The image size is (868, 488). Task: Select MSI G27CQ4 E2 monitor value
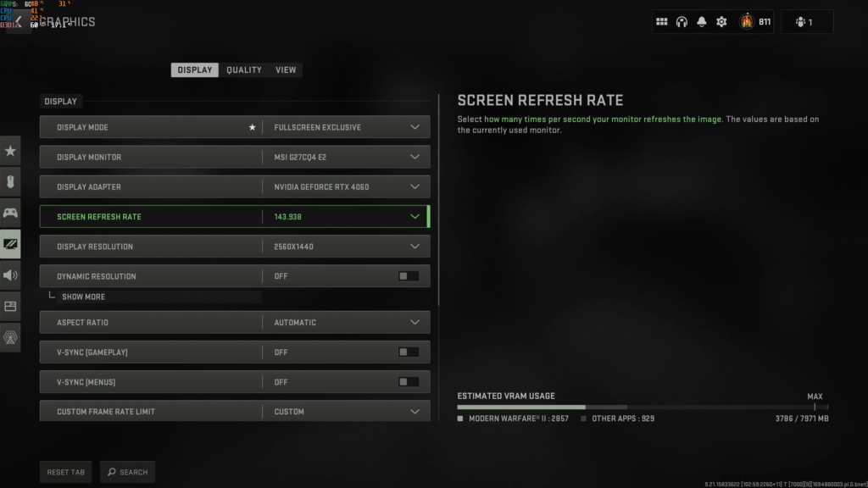300,157
